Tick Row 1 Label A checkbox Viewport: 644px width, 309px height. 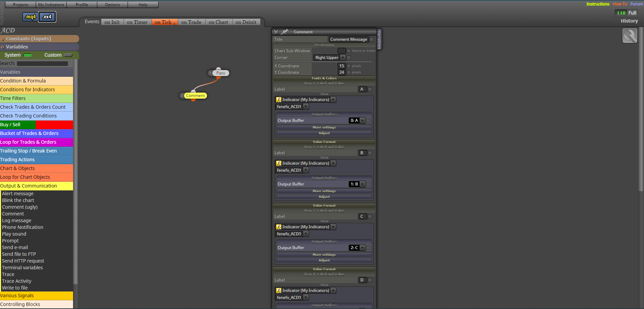click(370, 89)
